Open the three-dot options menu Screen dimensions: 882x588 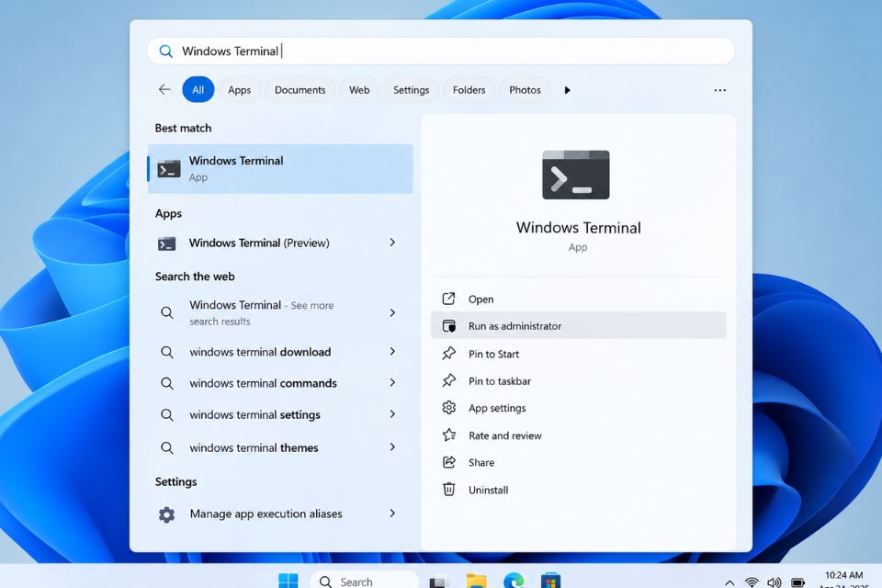[x=719, y=90]
